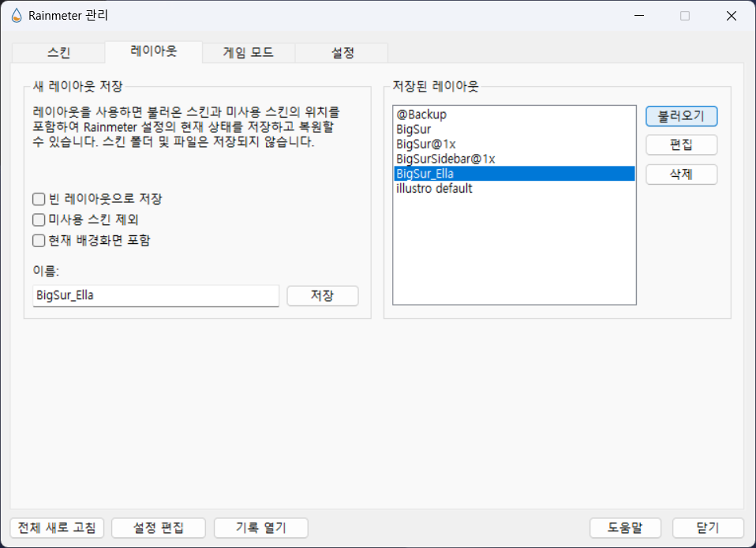Toggle 현재 배경화면 포함 checkbox

tap(39, 241)
